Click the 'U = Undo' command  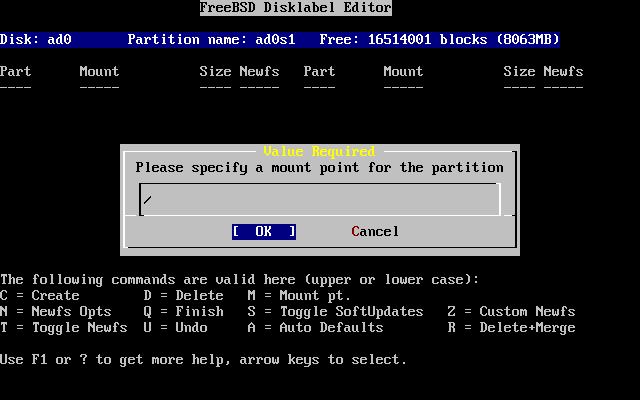point(176,327)
